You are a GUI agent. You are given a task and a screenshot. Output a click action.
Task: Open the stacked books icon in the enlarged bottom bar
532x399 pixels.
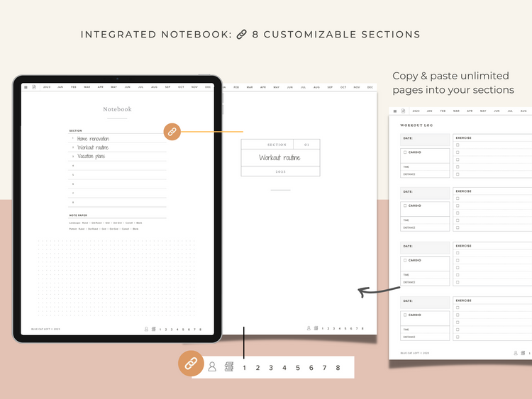pos(229,367)
